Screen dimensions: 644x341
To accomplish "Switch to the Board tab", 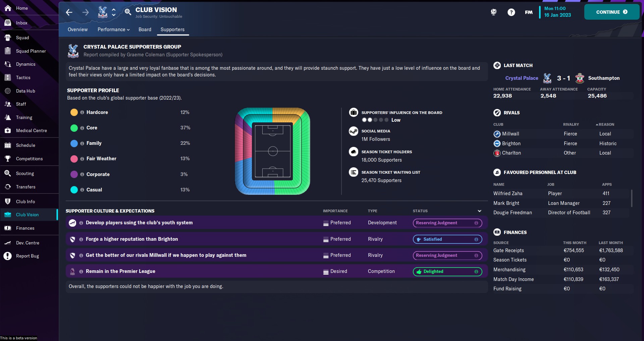I will pos(145,30).
